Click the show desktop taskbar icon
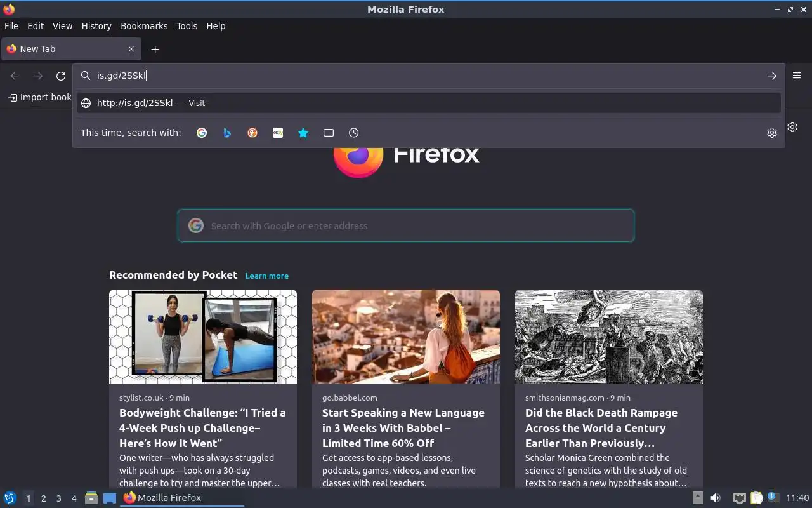Viewport: 812px width, 508px height. point(110,498)
